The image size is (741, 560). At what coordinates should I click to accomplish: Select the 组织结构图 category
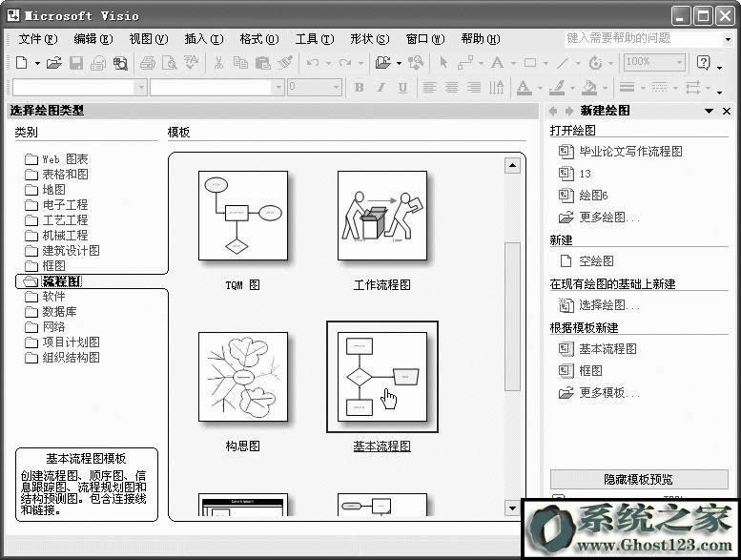tap(71, 358)
